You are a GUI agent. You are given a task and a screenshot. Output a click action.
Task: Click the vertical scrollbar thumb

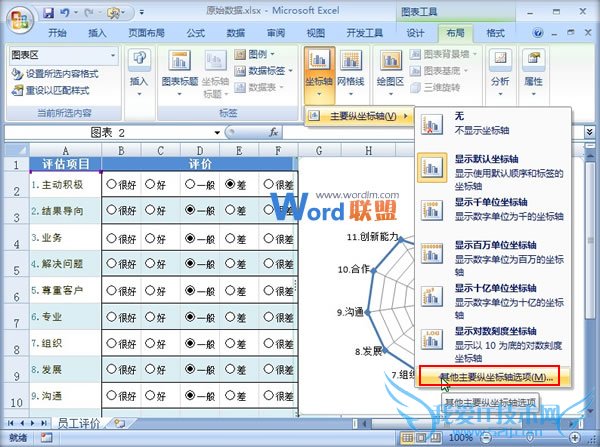pos(590,240)
